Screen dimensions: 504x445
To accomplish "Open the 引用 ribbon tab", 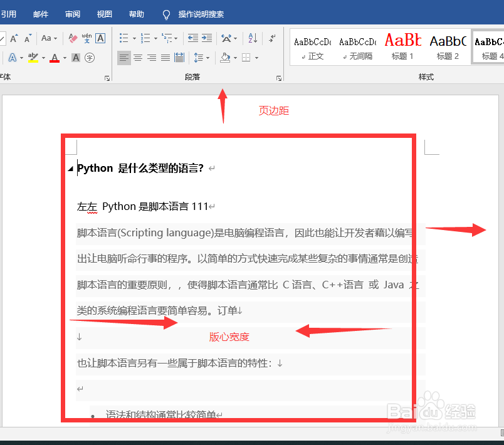I will tap(8, 14).
